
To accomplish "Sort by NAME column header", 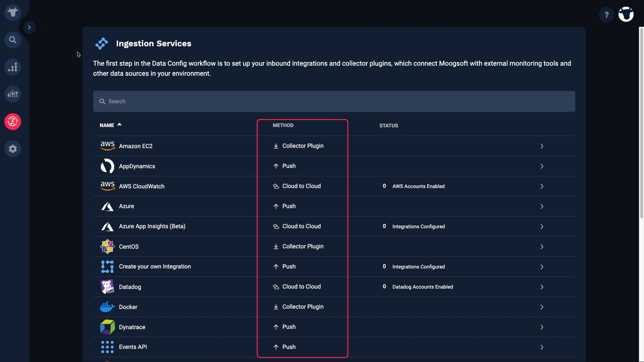I will pos(107,125).
